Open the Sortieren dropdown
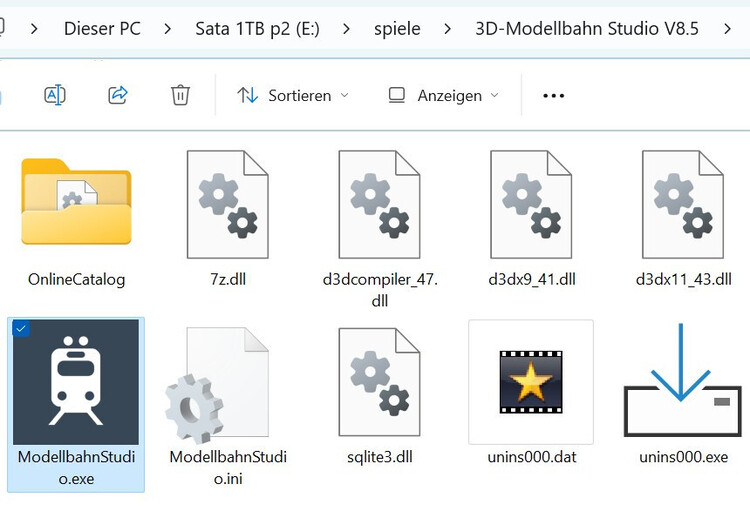 [293, 95]
